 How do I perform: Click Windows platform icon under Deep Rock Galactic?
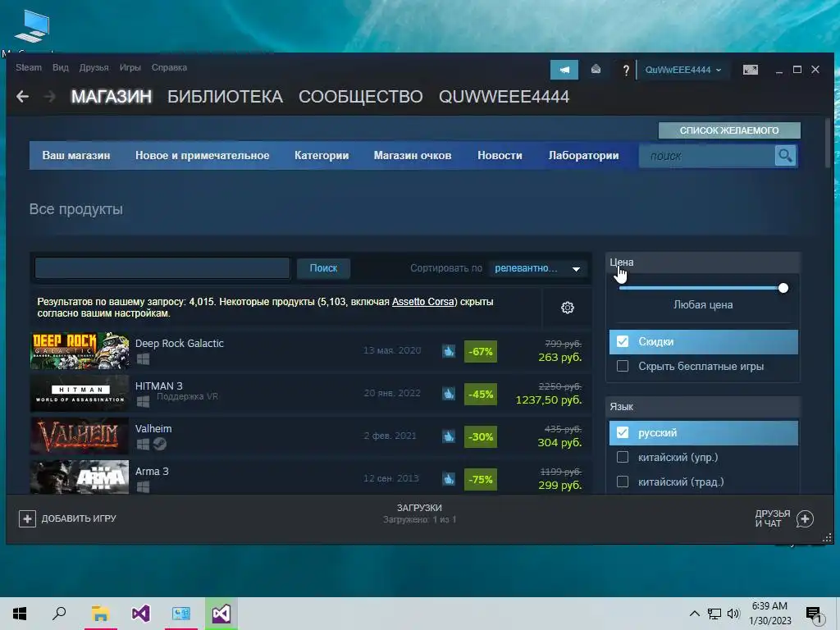143,359
